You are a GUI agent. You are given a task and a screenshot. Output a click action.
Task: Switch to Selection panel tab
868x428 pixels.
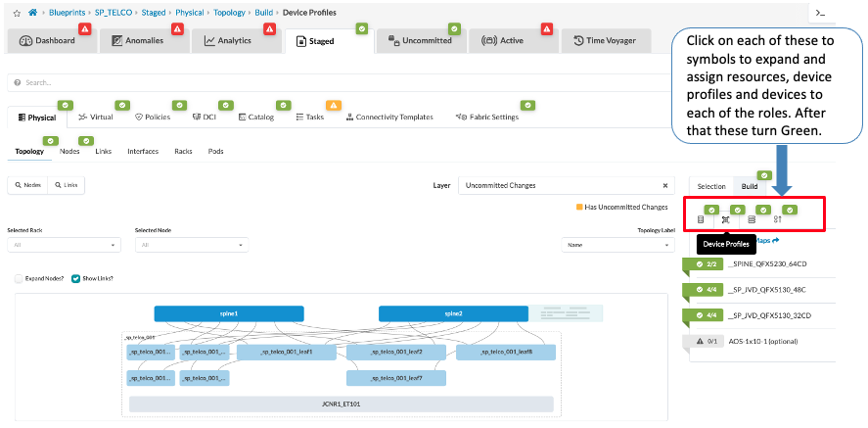pyautogui.click(x=711, y=186)
